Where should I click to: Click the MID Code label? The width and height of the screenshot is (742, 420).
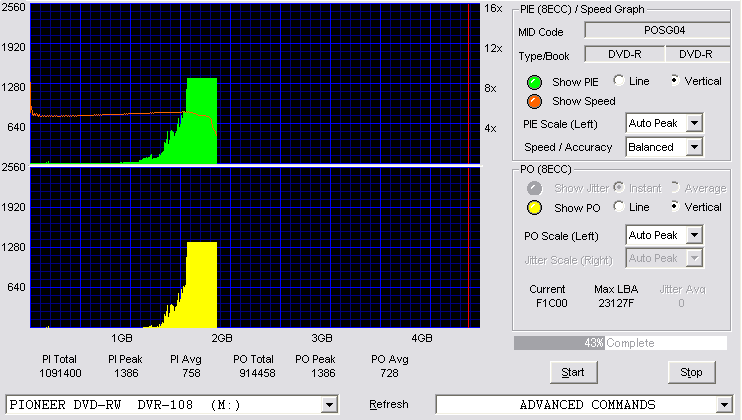click(x=540, y=32)
